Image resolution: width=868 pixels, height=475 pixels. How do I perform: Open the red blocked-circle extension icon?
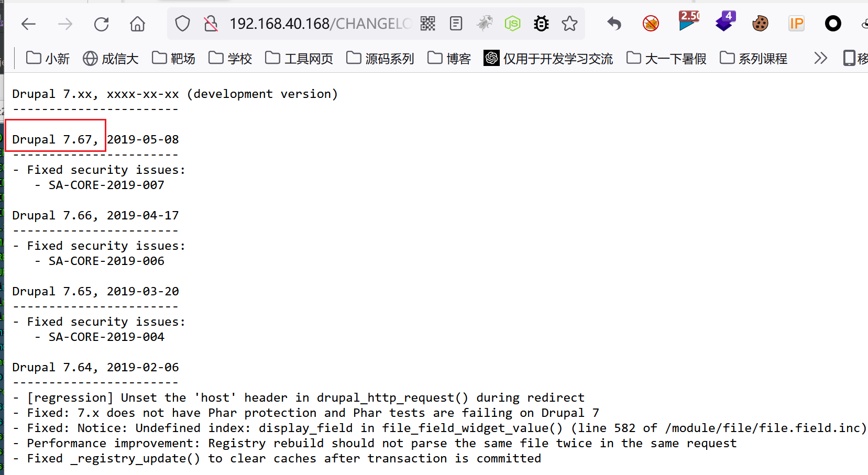click(651, 24)
